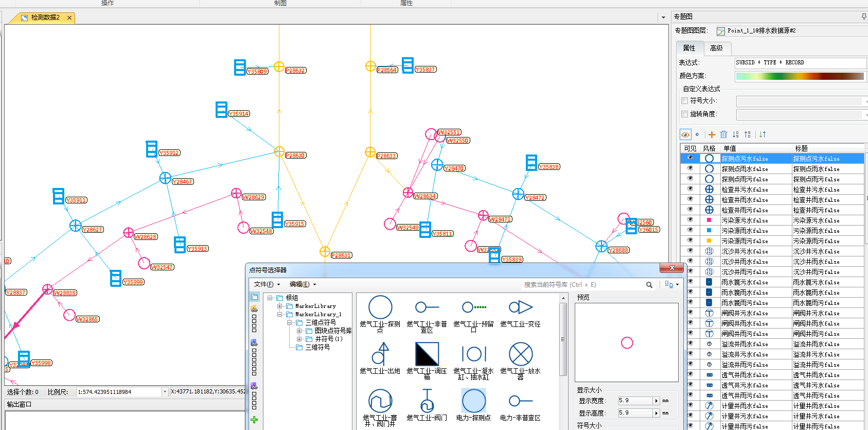The image size is (868, 430).
Task: Click the 标题 column header
Action: pos(827,148)
